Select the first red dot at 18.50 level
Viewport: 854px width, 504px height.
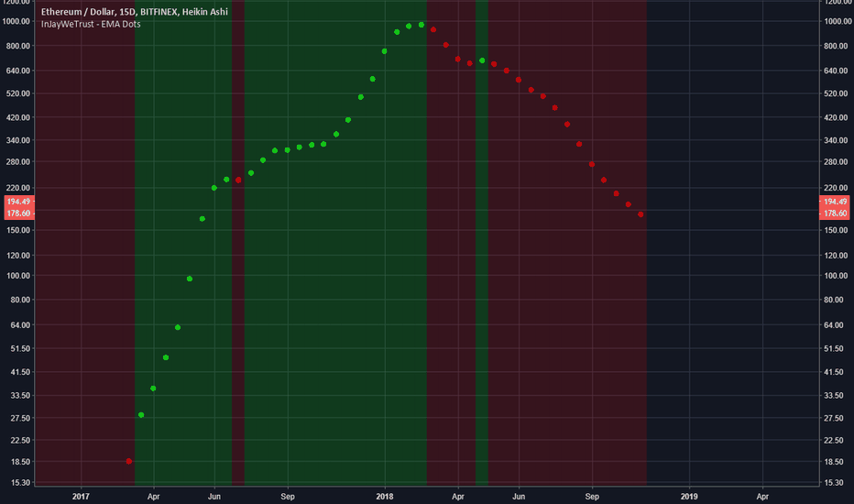(129, 461)
